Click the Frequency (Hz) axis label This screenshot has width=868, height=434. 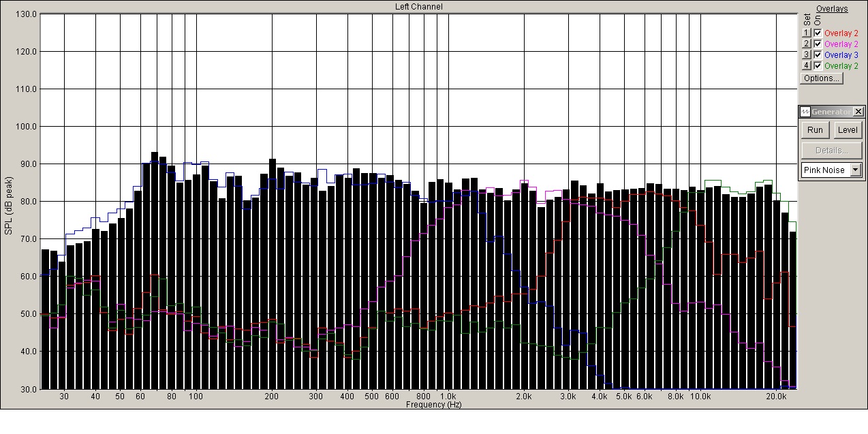point(434,405)
